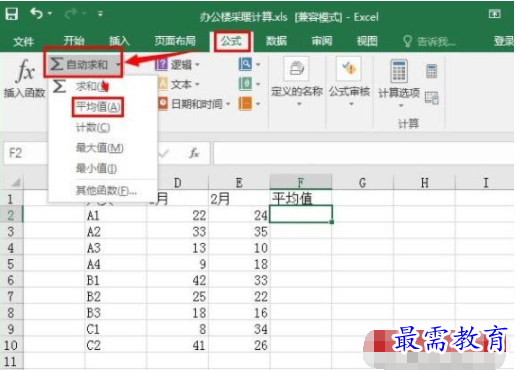
Task: Open the 文件 tab
Action: (24, 41)
